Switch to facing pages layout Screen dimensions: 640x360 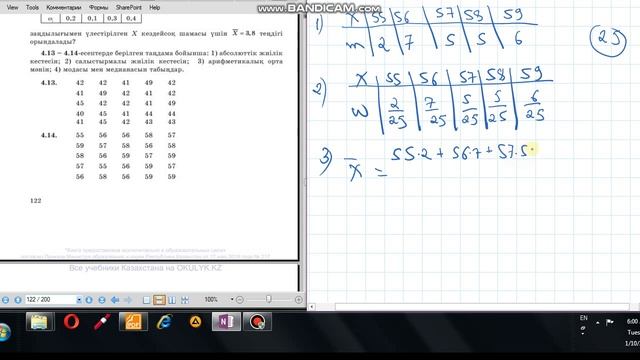(x=172, y=300)
